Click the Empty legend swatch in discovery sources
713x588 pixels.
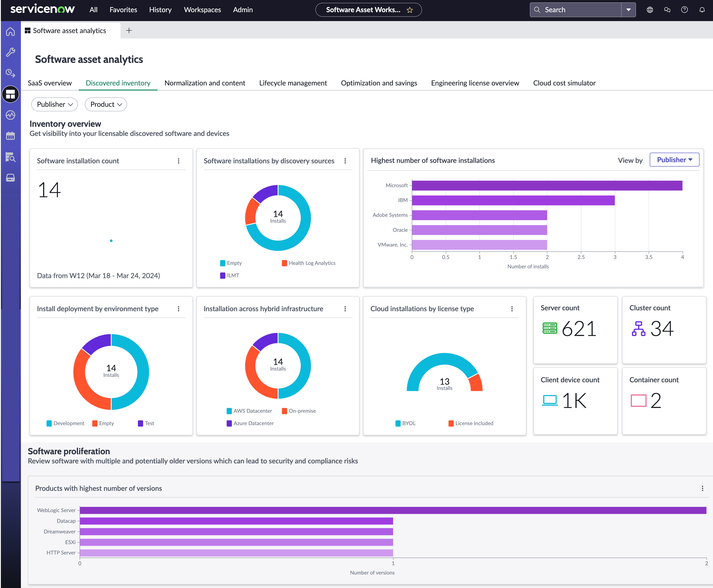tap(223, 263)
